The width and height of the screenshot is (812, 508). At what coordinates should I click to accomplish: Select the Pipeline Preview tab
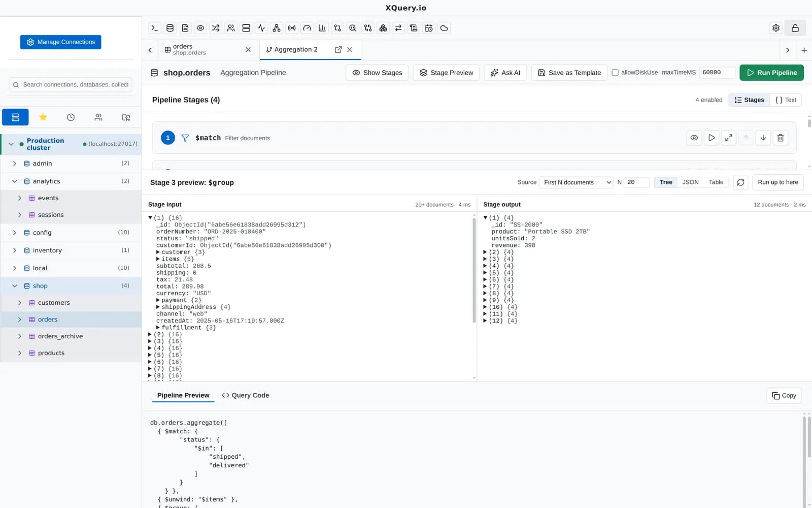(x=183, y=395)
